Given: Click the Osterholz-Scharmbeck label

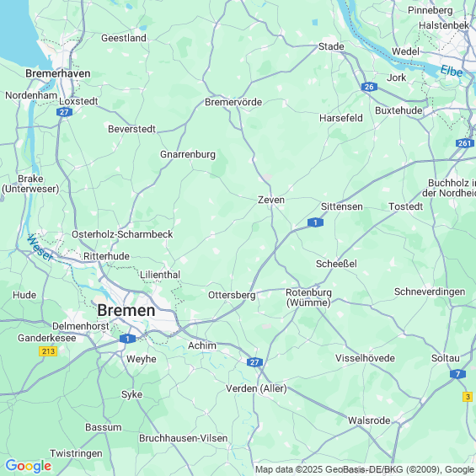Looking at the screenshot, I should 122,234.
